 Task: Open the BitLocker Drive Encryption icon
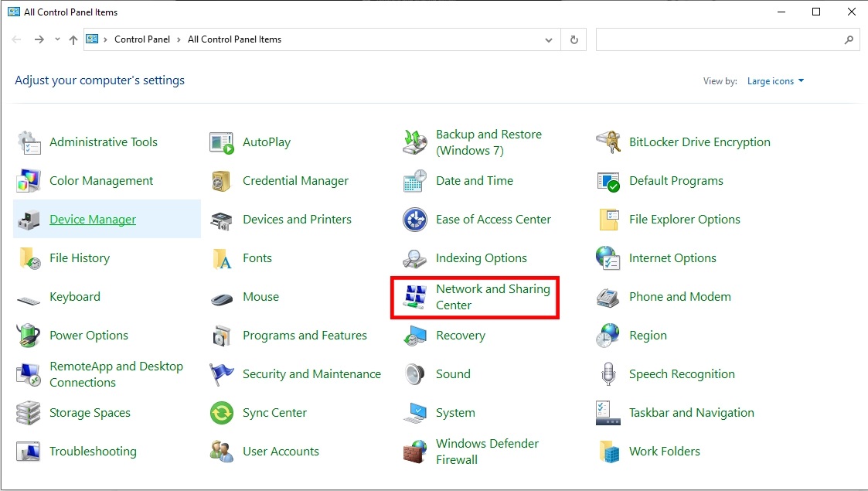coord(608,142)
